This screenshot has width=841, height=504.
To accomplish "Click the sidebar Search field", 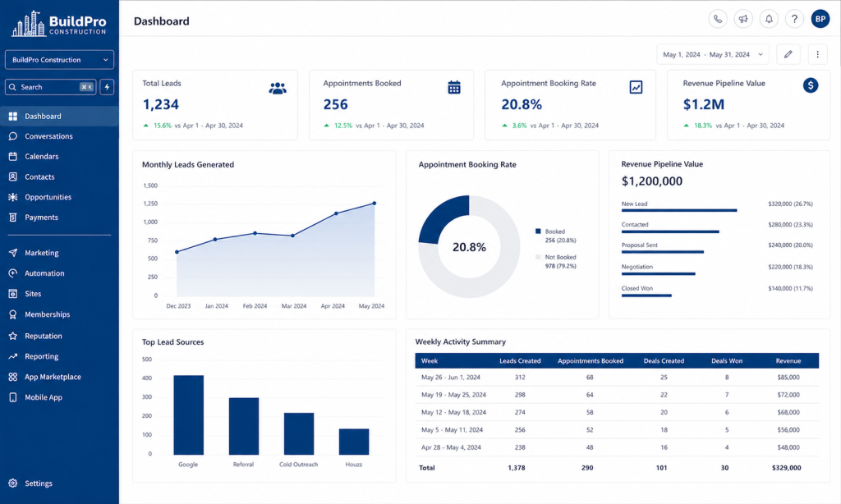I will click(50, 87).
